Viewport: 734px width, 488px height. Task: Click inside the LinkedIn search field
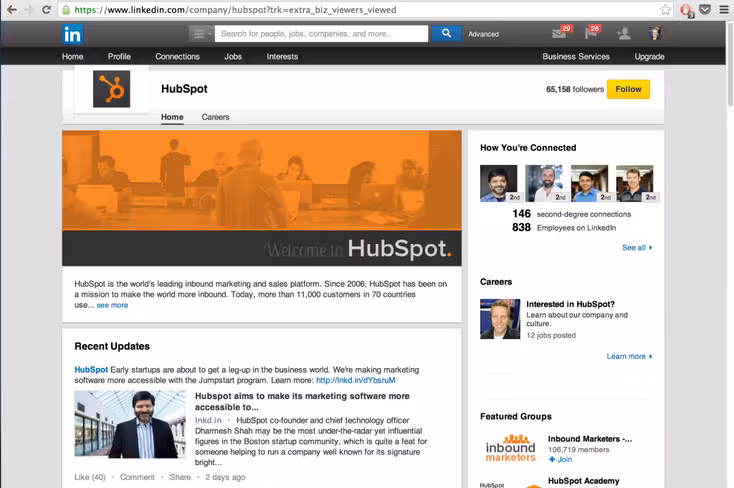click(x=321, y=34)
